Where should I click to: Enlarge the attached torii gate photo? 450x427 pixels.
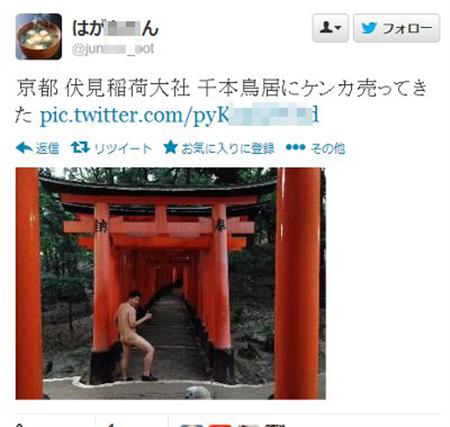(x=171, y=283)
